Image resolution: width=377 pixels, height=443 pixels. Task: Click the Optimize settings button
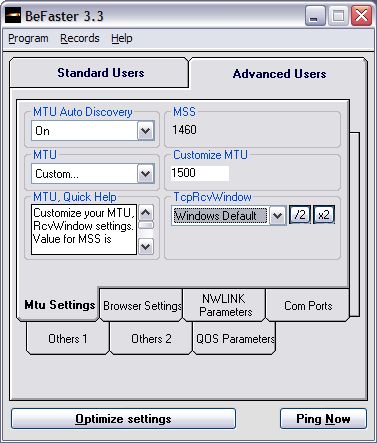[123, 419]
